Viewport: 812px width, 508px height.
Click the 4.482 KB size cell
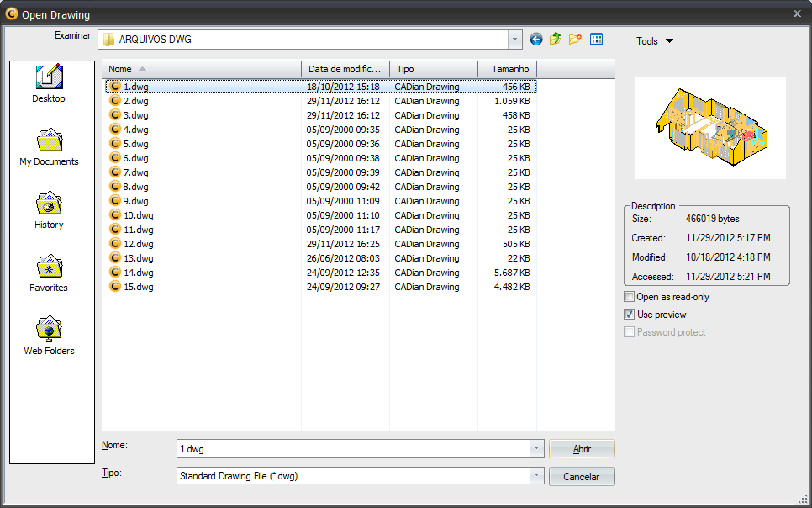(x=512, y=287)
